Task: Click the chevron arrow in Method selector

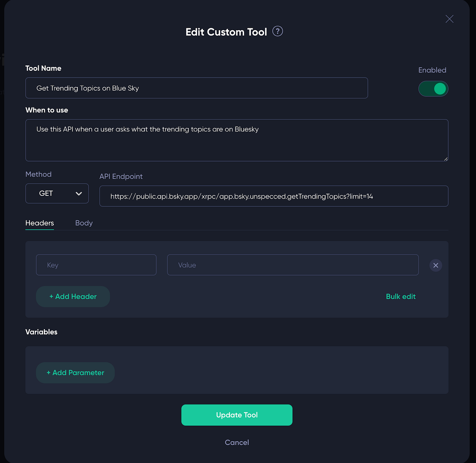Action: pos(79,193)
